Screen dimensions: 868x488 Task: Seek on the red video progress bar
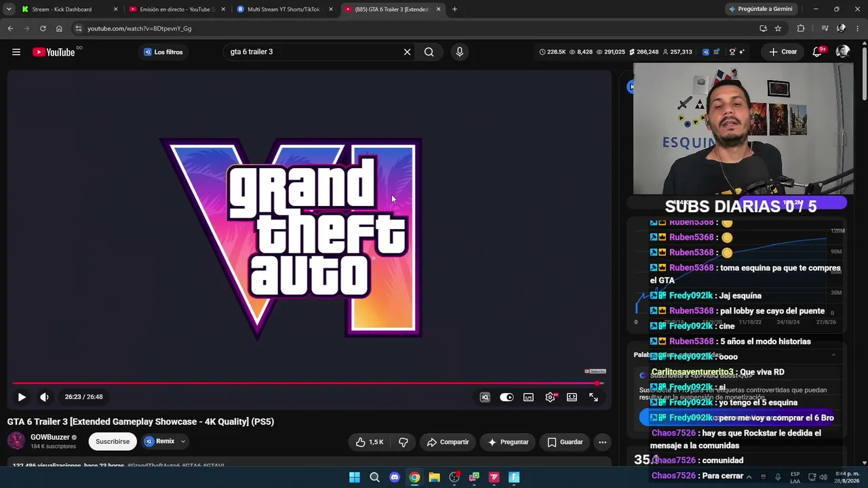pyautogui.click(x=308, y=383)
